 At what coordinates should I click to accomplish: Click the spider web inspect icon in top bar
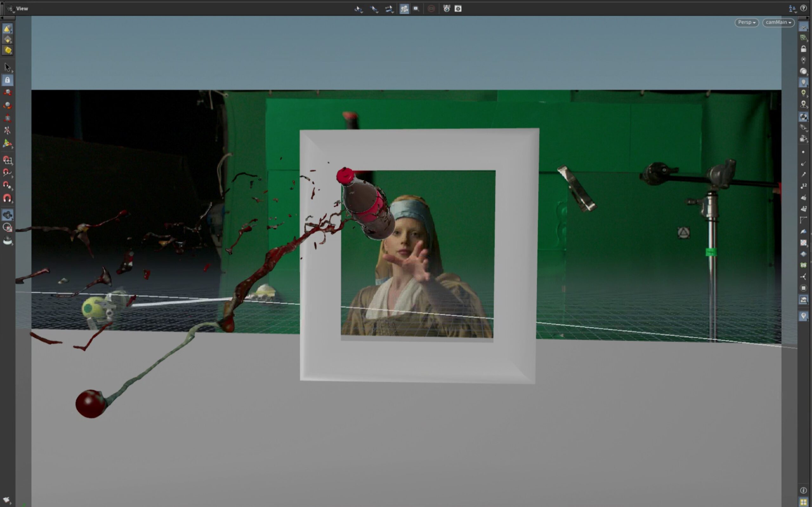click(x=447, y=9)
